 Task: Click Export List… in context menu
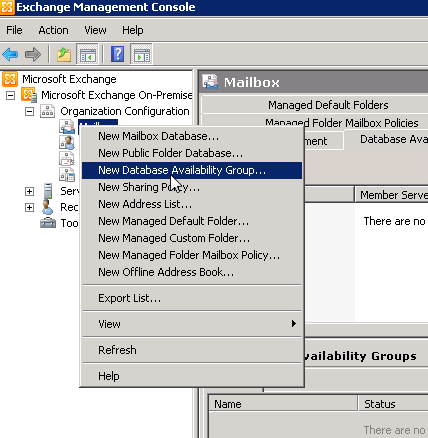(192, 298)
